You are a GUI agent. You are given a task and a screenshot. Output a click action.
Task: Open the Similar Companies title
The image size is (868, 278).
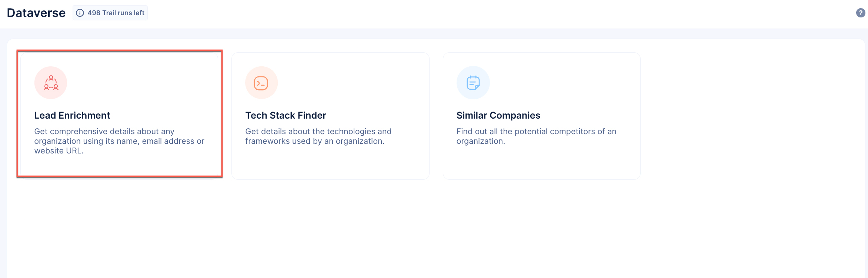[498, 115]
